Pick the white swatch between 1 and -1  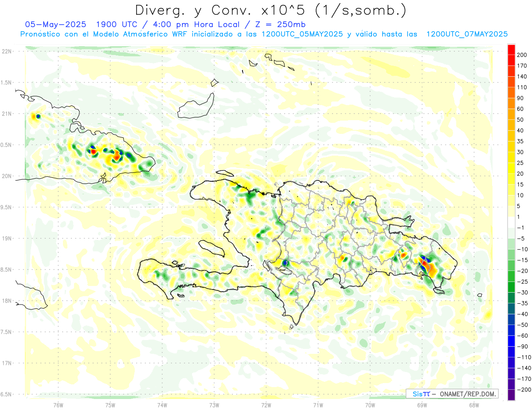(511, 222)
